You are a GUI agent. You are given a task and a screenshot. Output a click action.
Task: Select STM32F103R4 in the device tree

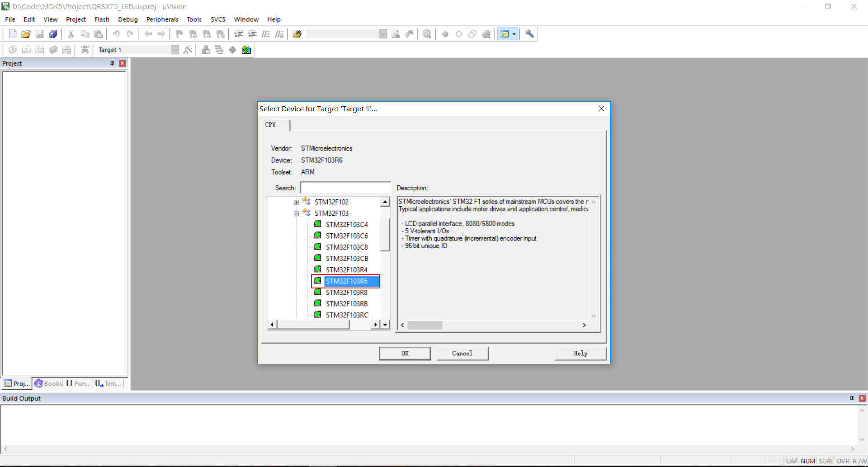[x=347, y=270]
